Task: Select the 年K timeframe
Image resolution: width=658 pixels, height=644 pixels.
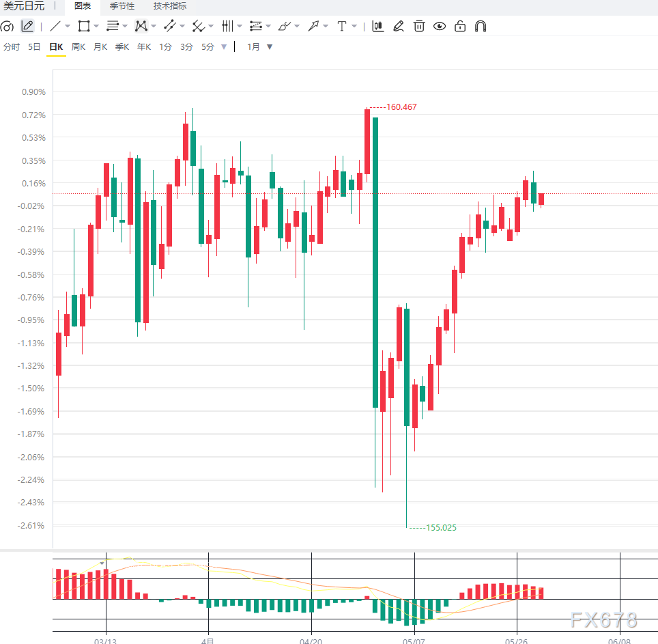Action: tap(144, 47)
